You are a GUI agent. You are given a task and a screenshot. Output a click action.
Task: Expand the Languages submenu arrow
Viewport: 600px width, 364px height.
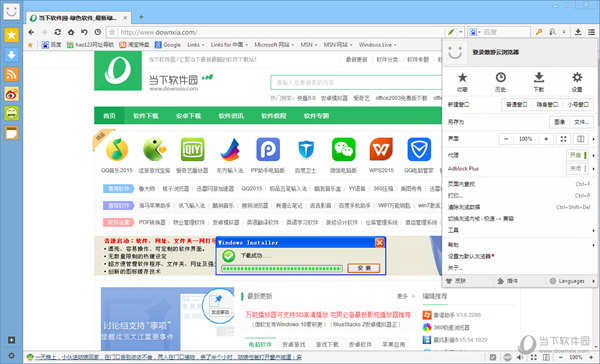pyautogui.click(x=593, y=281)
